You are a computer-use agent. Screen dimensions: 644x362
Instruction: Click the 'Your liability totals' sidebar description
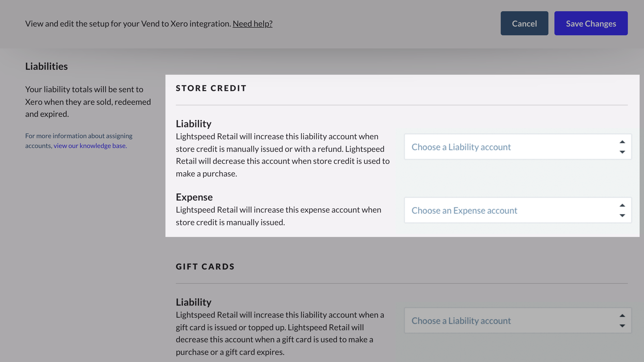pos(88,102)
